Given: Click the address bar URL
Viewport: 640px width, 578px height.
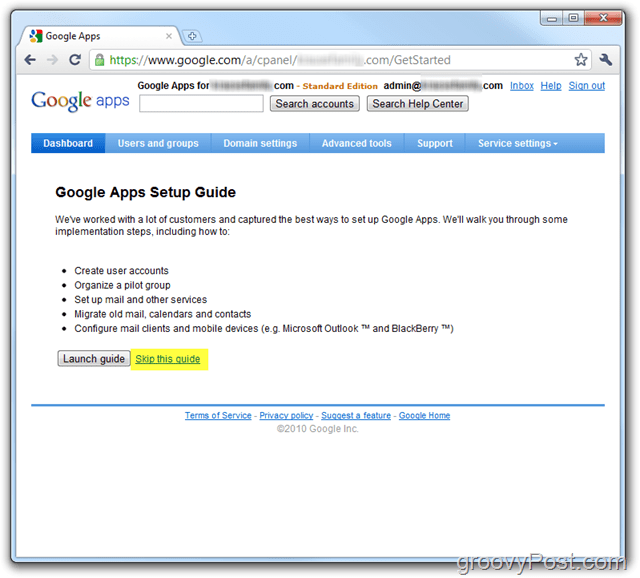Looking at the screenshot, I should tap(280, 60).
